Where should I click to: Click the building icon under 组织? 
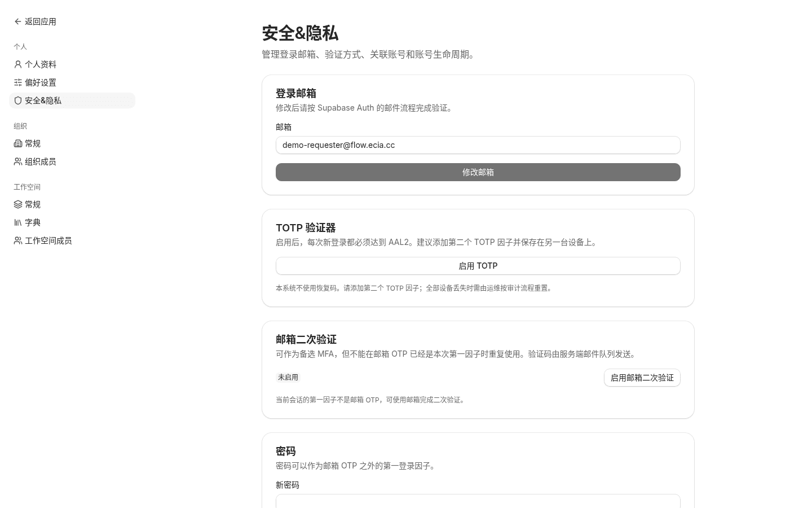pyautogui.click(x=18, y=143)
